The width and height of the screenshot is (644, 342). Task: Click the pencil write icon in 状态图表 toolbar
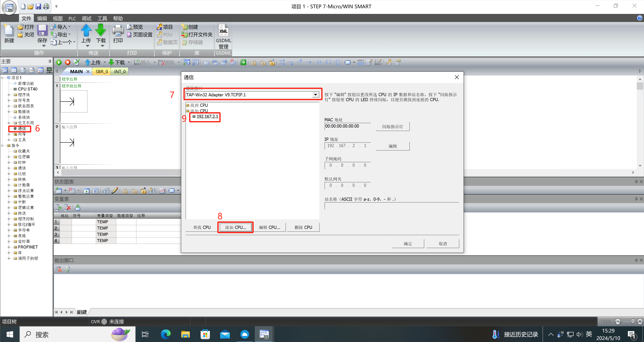(115, 191)
